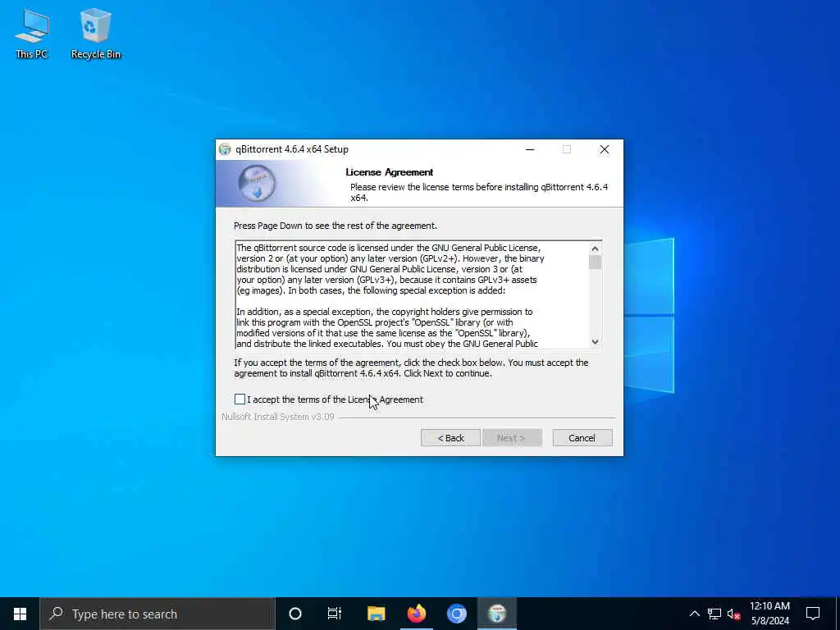Minimize the qBittorrent Setup window
Screen dimensions: 840x630
pyautogui.click(x=530, y=149)
